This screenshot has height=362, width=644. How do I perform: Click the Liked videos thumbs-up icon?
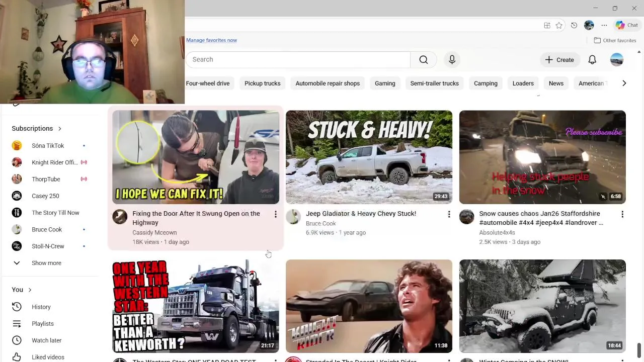(17, 357)
